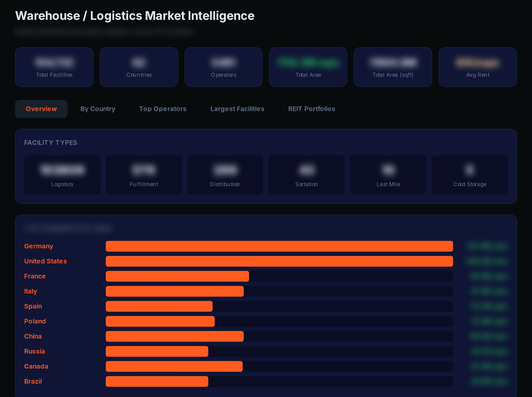Click the Distribution facility type tile
The height and width of the screenshot is (397, 532).
(x=225, y=175)
